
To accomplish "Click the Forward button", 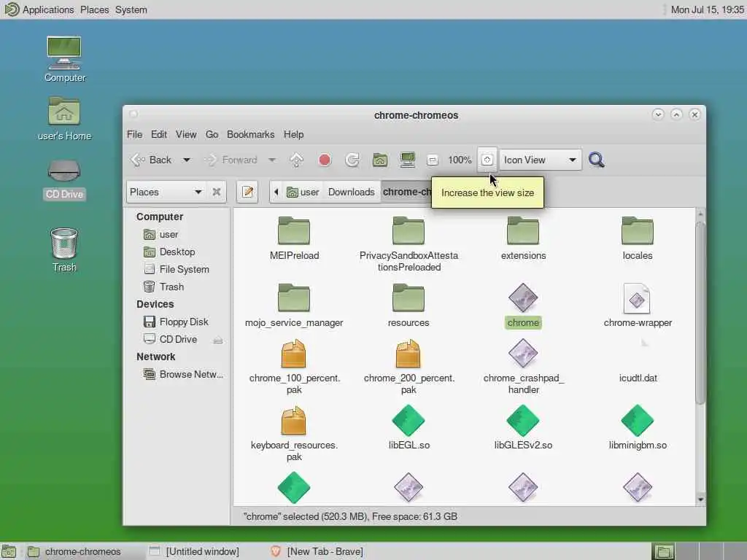I will tap(231, 160).
